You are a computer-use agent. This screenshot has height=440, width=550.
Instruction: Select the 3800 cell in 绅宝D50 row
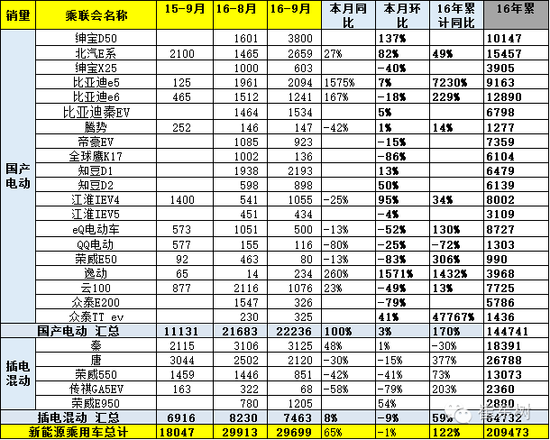[x=294, y=38]
